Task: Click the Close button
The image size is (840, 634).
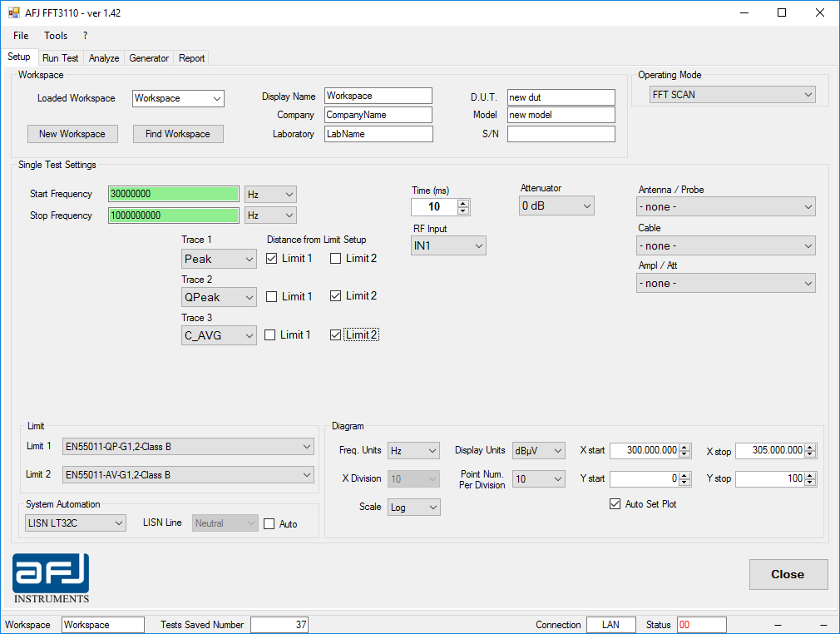Action: (788, 575)
